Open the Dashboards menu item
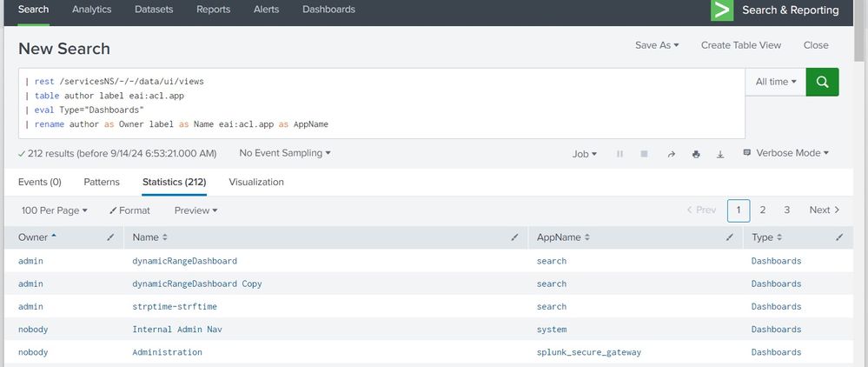This screenshot has width=868, height=367. point(328,10)
